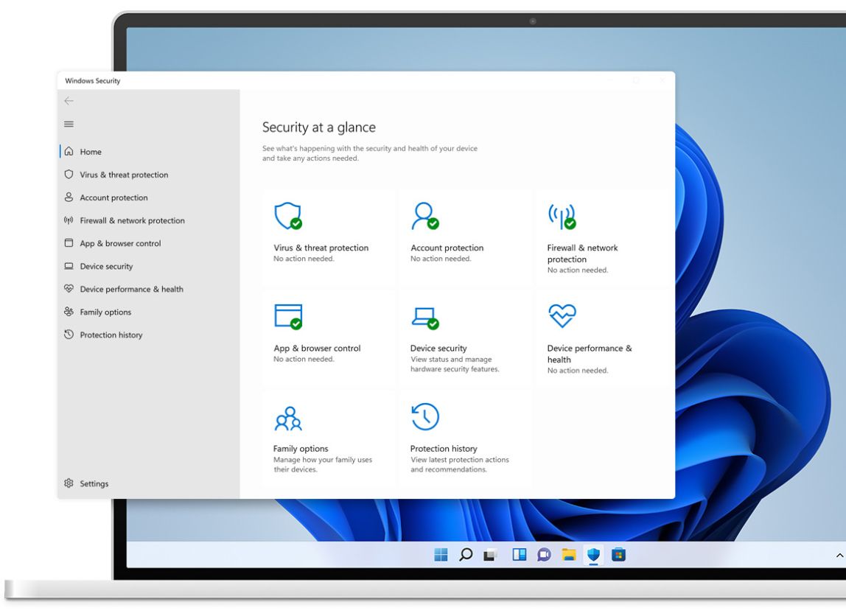Click the Family options icon in sidebar
The height and width of the screenshot is (616, 846).
[x=68, y=312]
